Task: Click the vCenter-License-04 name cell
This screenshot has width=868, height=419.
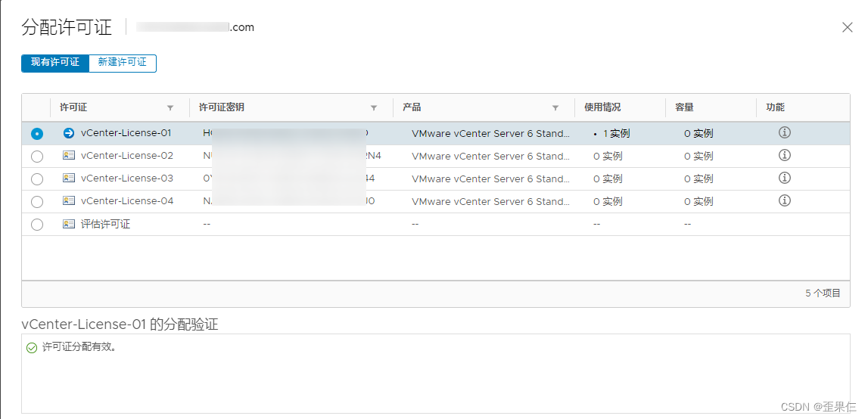Action: (127, 201)
